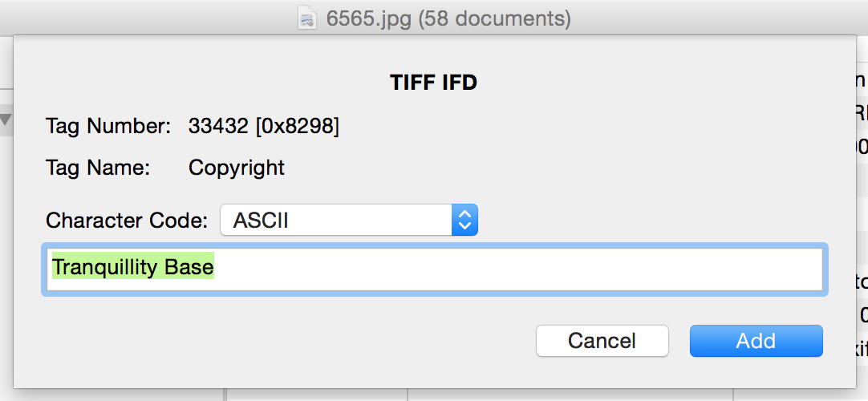Click the blue arrows on ASCII popup

click(464, 220)
